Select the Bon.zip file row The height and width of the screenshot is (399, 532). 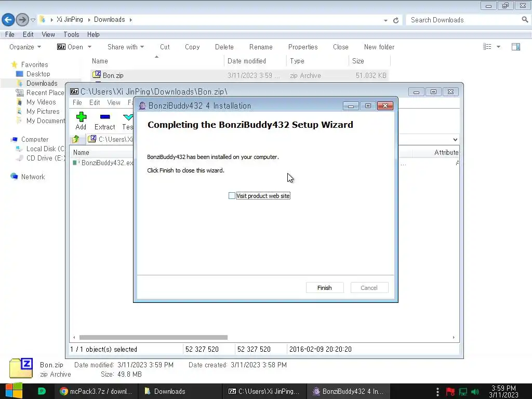click(239, 75)
